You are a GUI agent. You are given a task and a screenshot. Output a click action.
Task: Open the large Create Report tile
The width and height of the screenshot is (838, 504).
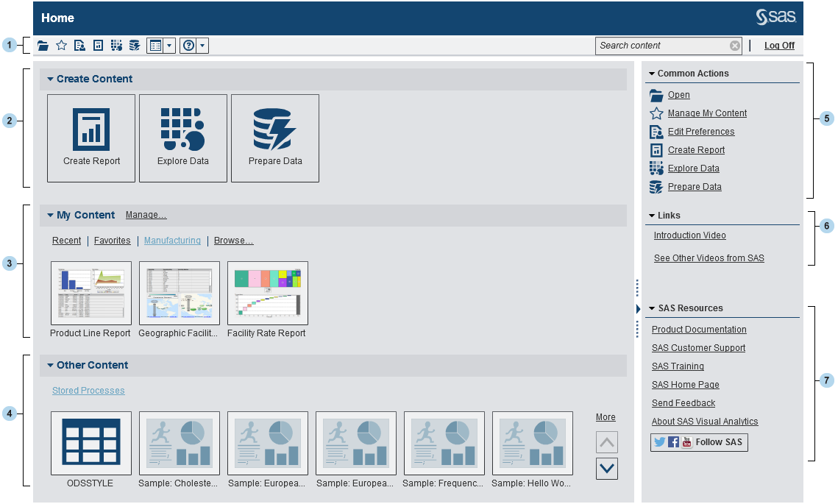point(91,138)
